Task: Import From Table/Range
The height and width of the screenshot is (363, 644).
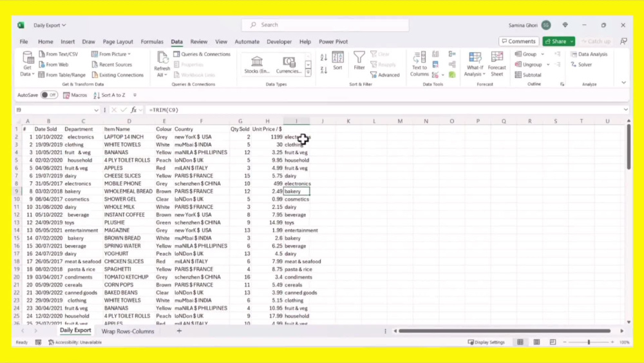Action: point(62,75)
